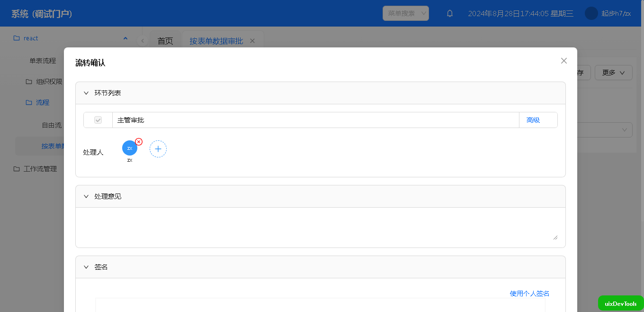Click the date and time text
The height and width of the screenshot is (312, 644).
tap(521, 13)
